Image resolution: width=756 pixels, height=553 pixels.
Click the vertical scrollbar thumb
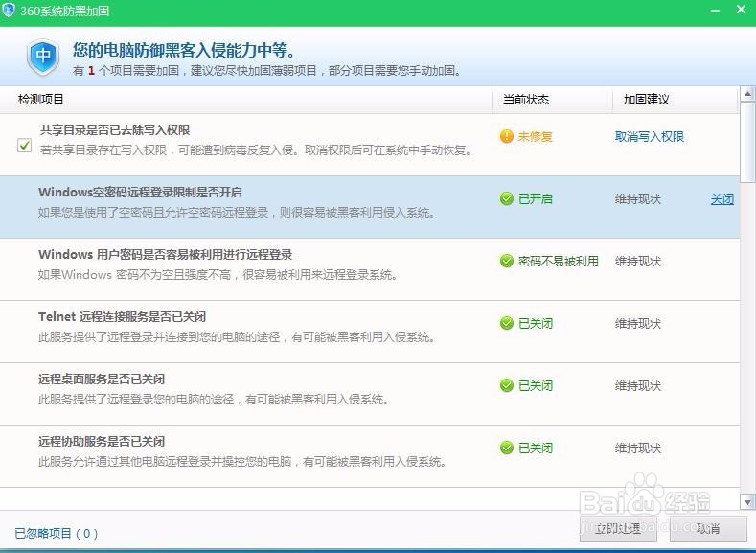coord(747,142)
